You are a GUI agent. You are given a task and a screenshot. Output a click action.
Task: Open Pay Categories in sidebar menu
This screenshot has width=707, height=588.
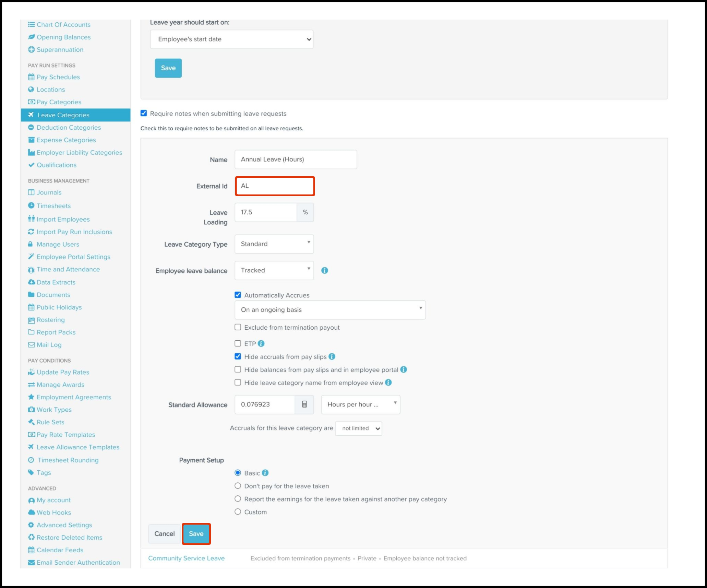pos(59,102)
